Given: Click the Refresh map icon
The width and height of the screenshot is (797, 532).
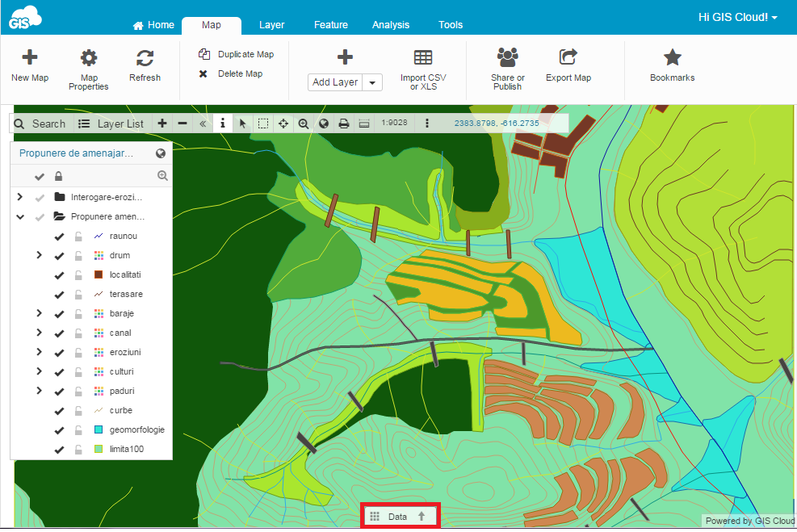Looking at the screenshot, I should pyautogui.click(x=145, y=58).
